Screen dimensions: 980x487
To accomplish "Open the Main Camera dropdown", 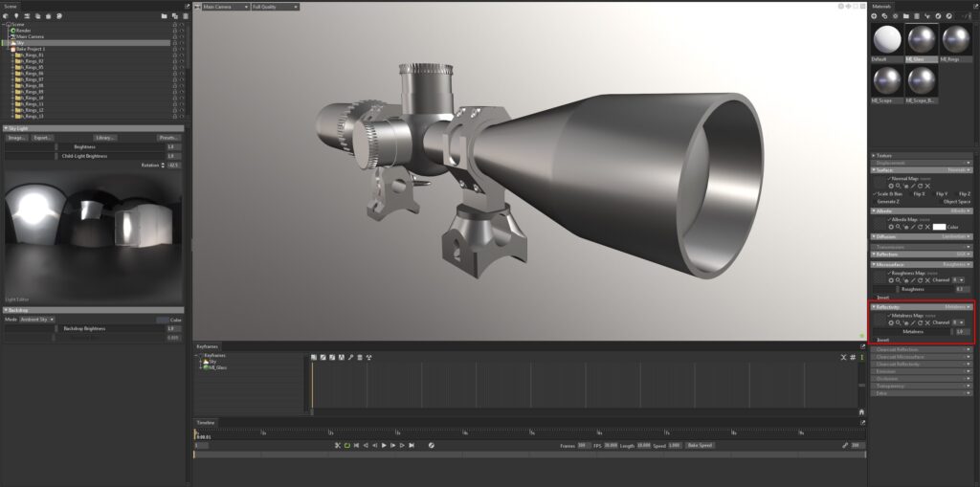I will pyautogui.click(x=225, y=7).
